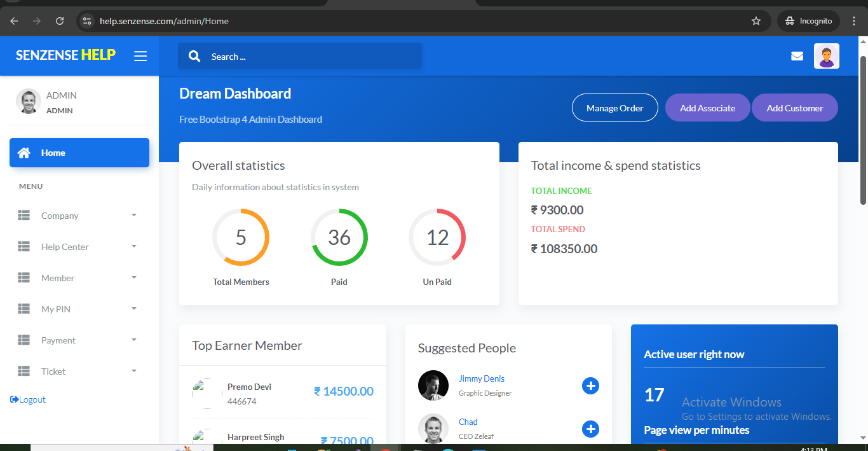Click the member ID 446674

click(x=242, y=401)
